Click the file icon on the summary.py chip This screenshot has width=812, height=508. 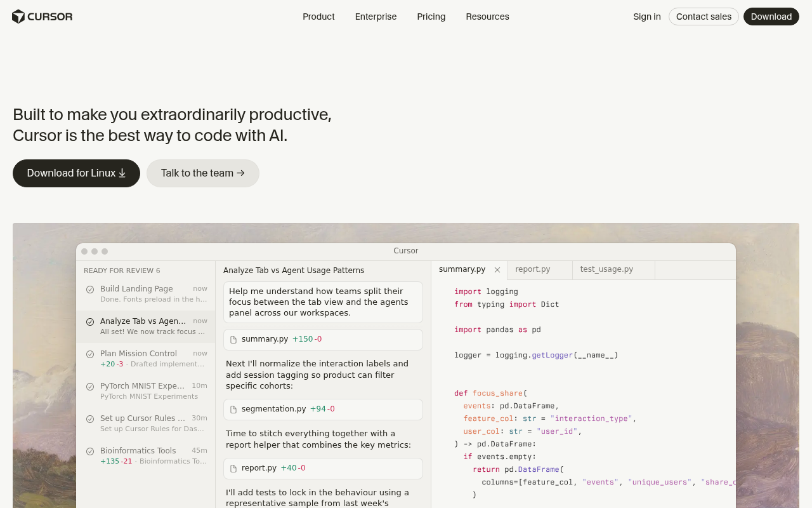tap(233, 339)
